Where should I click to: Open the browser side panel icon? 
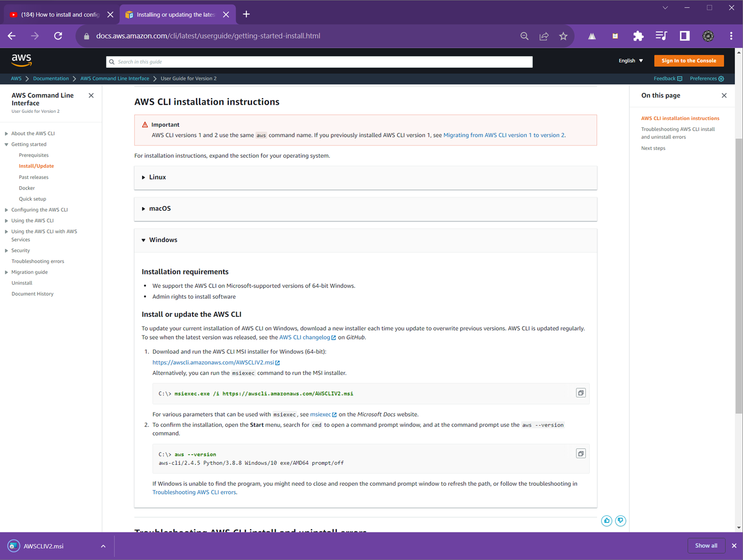(684, 36)
